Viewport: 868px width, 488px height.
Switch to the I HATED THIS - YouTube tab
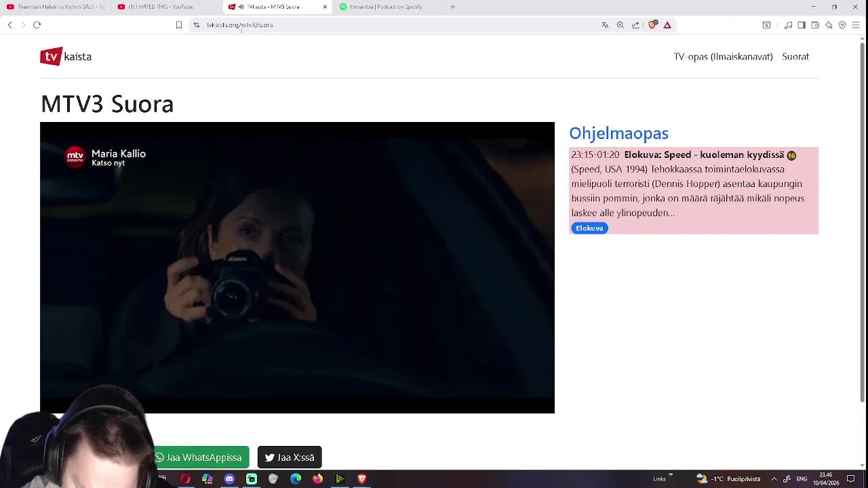click(166, 7)
